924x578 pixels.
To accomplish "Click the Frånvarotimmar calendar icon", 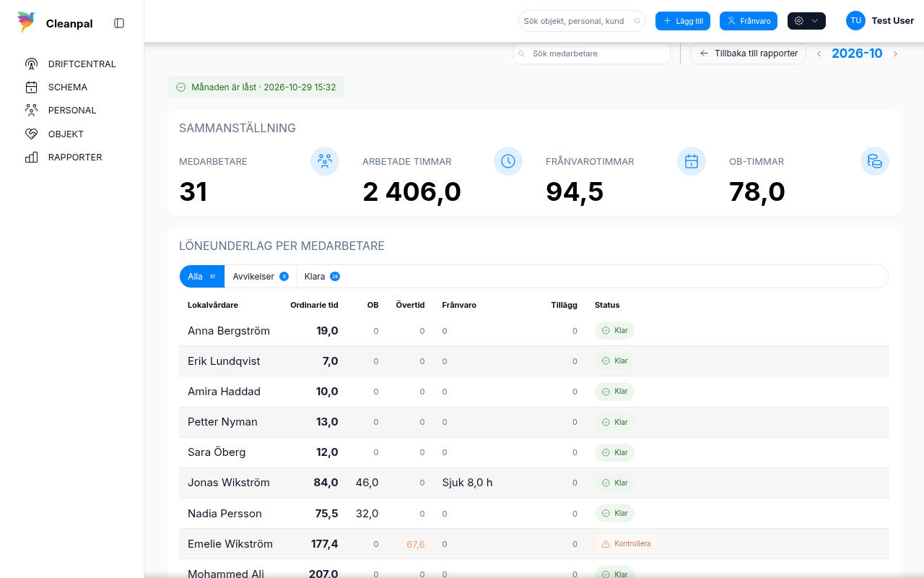I will point(692,161).
